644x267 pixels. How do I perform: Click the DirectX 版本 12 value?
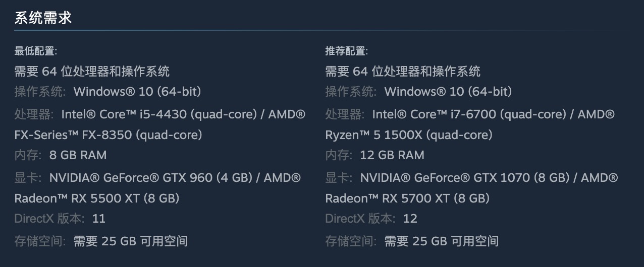point(410,219)
